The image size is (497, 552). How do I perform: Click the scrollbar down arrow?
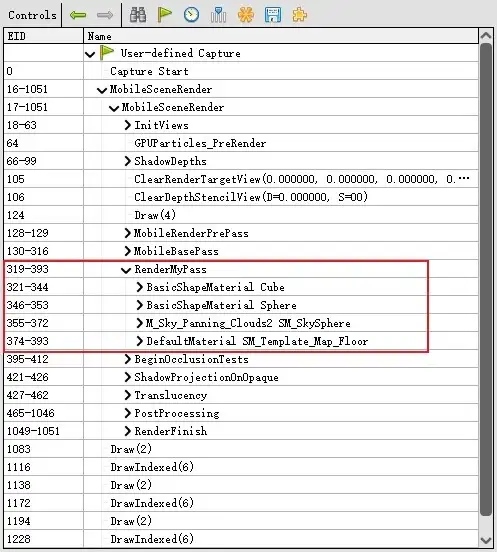(x=486, y=540)
